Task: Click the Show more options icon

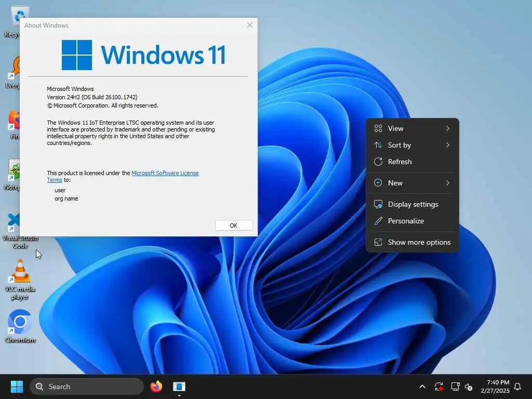Action: tap(378, 242)
